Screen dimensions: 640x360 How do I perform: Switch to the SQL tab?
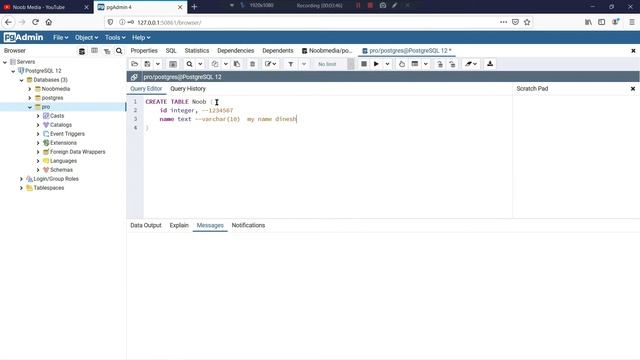click(x=171, y=51)
